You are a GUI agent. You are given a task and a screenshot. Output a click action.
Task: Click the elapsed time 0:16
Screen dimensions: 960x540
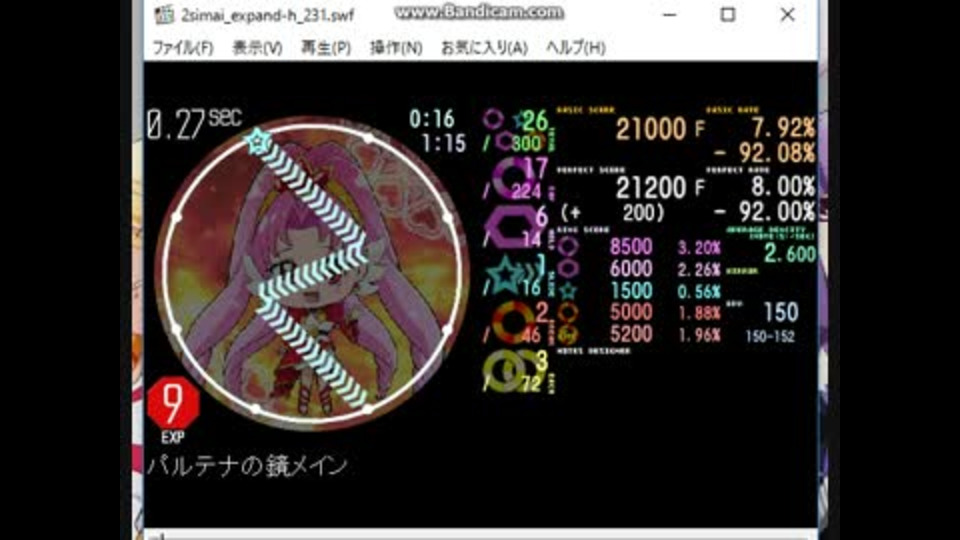click(432, 119)
